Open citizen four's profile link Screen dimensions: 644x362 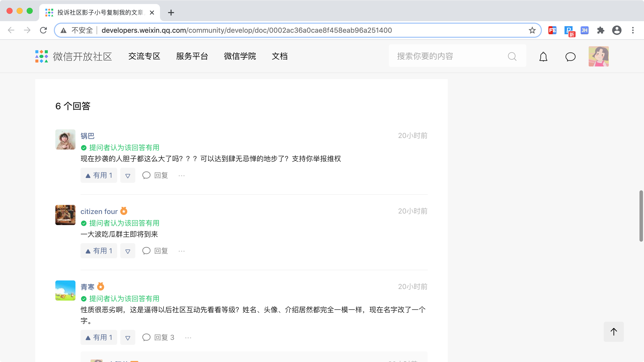tap(99, 211)
